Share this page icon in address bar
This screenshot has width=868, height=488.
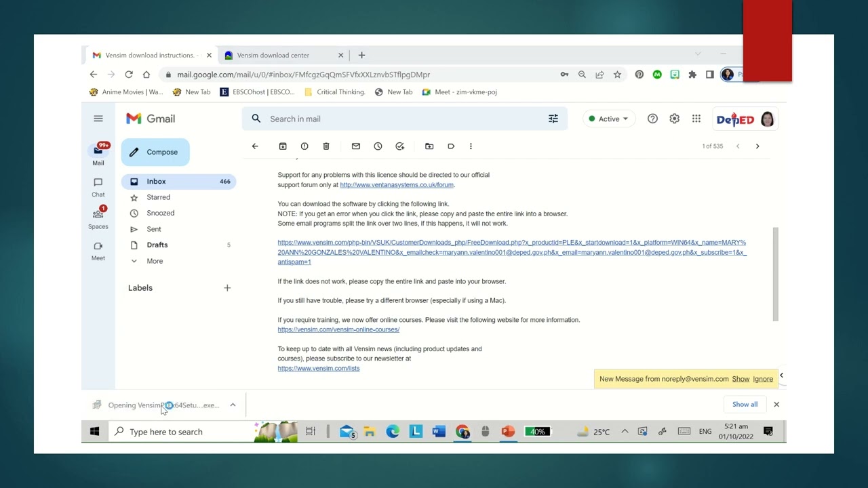pyautogui.click(x=599, y=75)
